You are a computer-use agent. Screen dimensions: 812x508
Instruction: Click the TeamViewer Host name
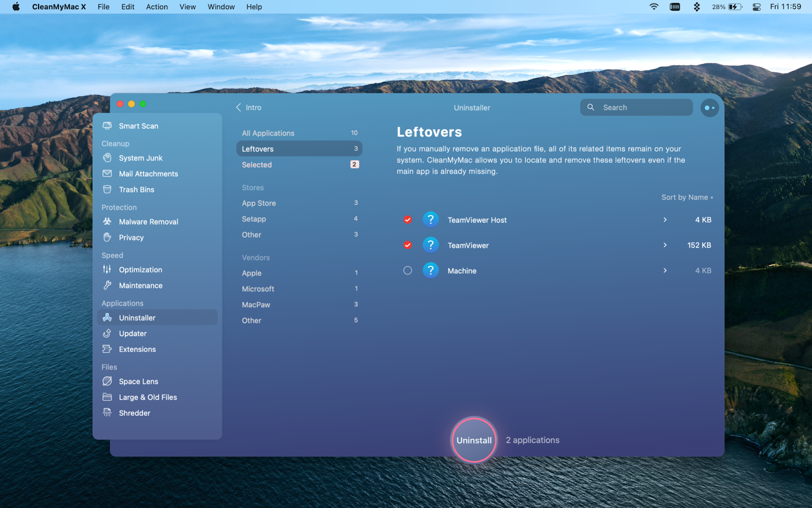point(477,219)
